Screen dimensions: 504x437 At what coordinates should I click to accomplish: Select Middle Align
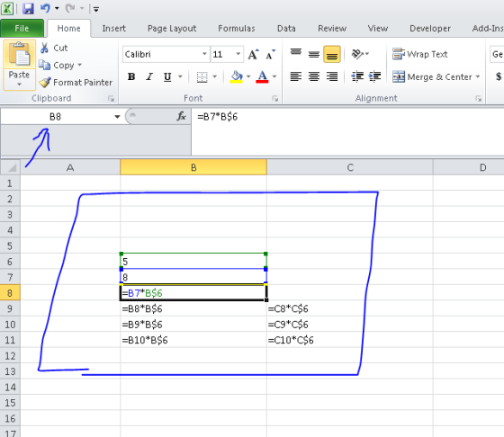click(314, 54)
